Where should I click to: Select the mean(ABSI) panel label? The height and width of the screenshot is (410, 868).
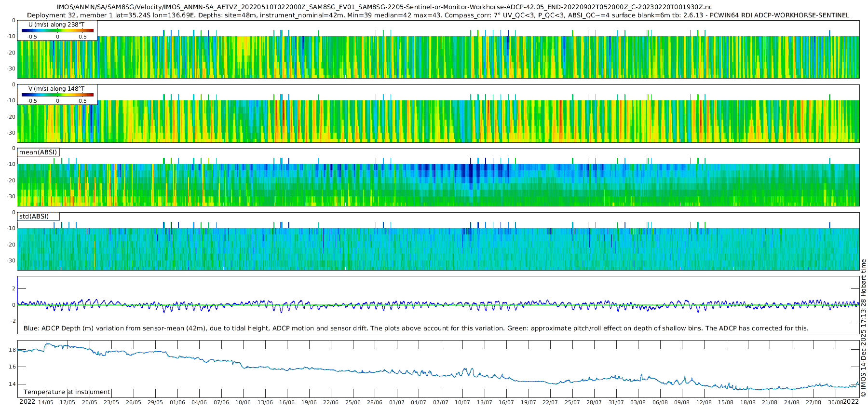38,152
